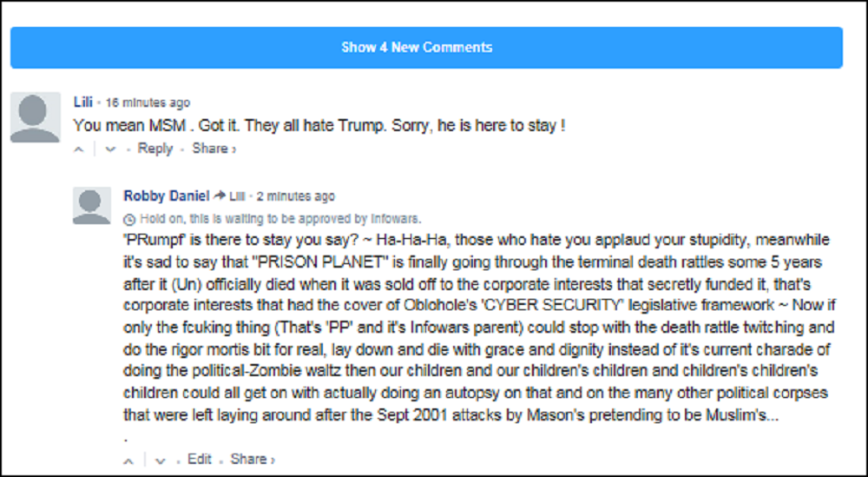
Task: Open Robby Daniel's avatar picture
Action: (x=92, y=205)
